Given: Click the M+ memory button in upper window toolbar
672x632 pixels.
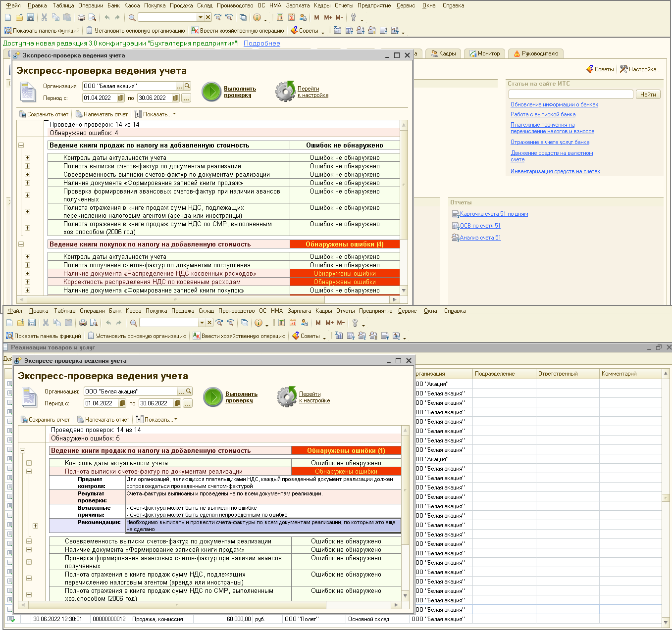Looking at the screenshot, I should pos(328,17).
